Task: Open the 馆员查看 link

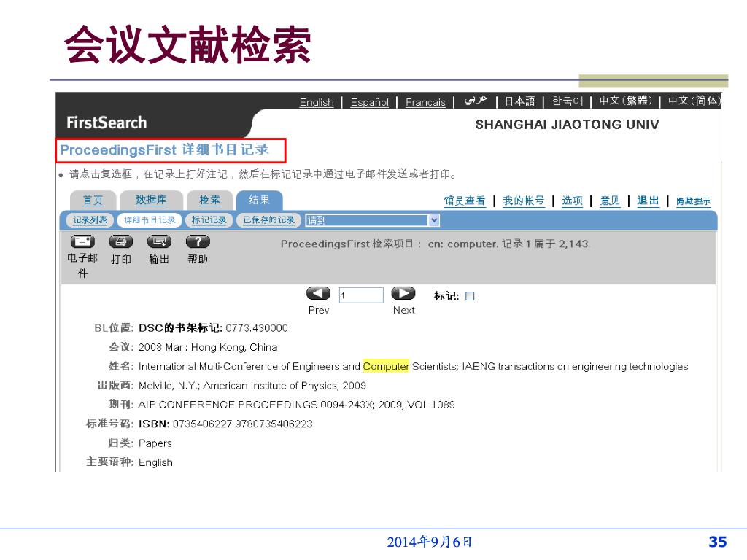Action: click(x=465, y=201)
